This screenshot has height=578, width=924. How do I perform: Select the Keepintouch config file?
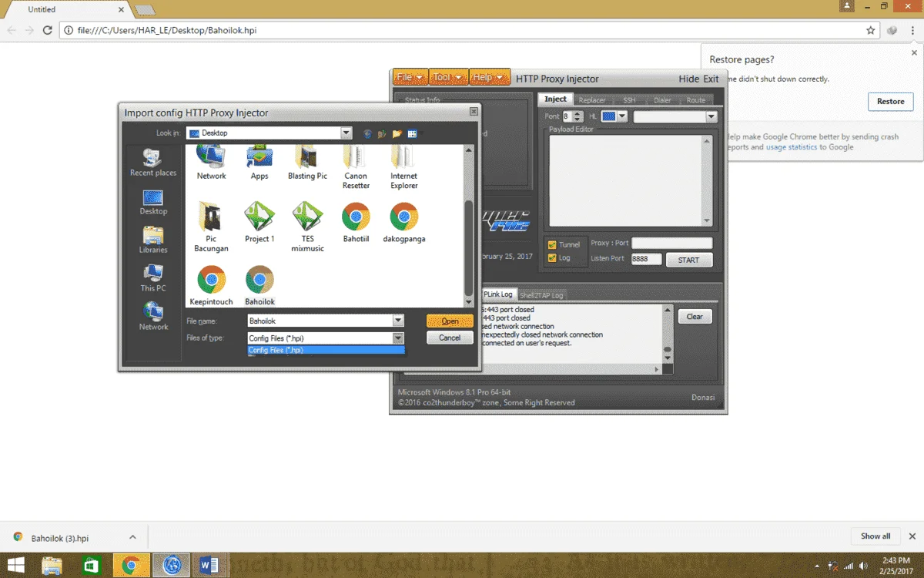[x=211, y=285]
